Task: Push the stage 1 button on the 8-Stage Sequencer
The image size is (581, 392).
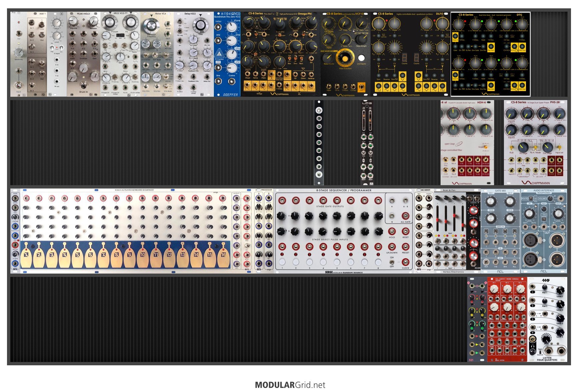Action: click(x=282, y=262)
